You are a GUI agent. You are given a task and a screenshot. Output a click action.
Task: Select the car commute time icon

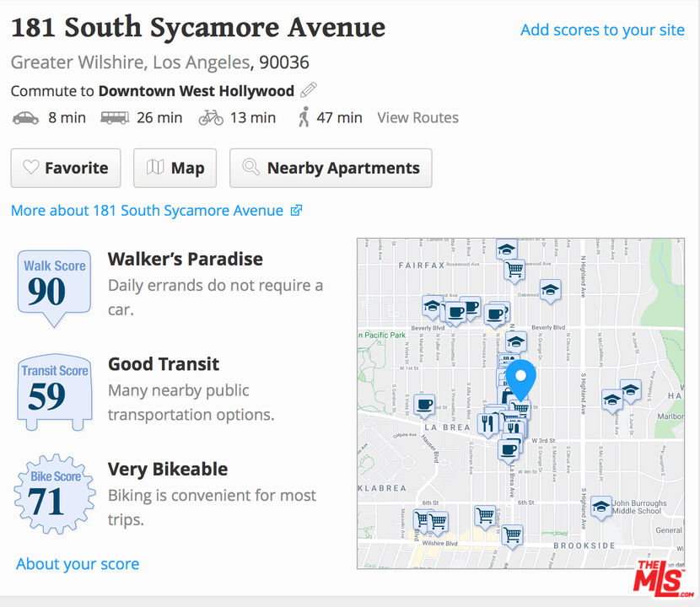tap(25, 118)
